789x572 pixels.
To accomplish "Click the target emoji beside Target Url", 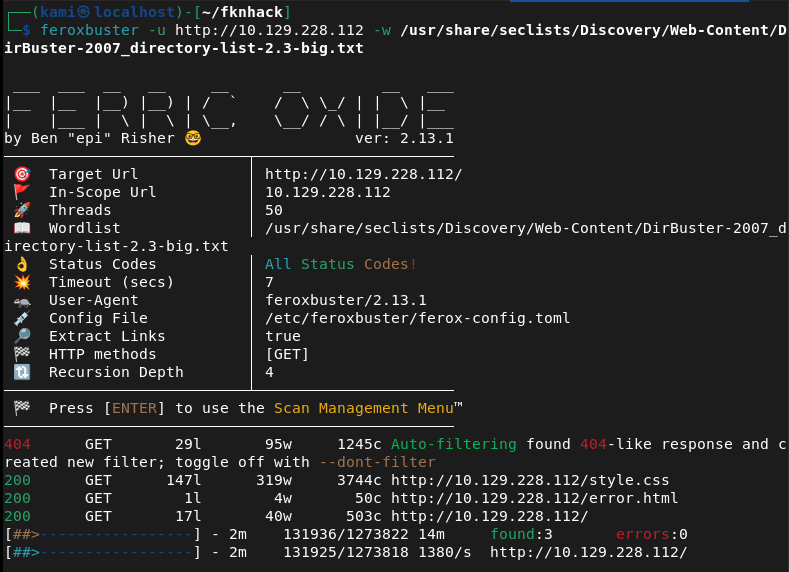I will click(22, 174).
